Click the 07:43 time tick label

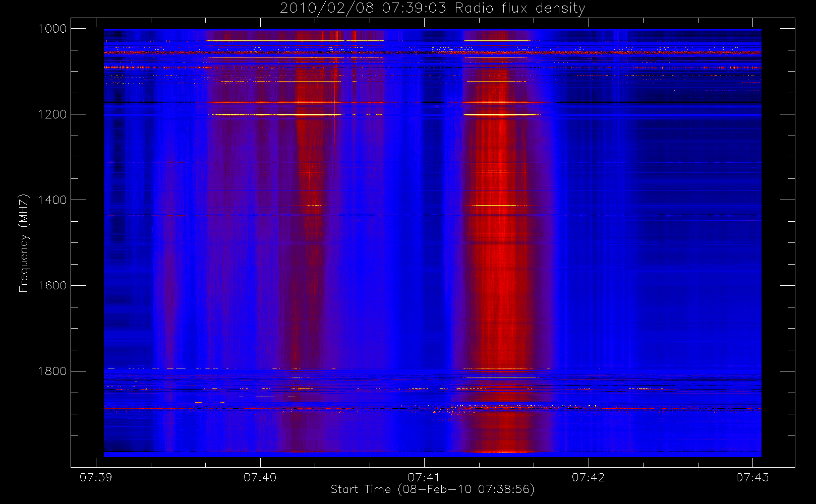[752, 477]
